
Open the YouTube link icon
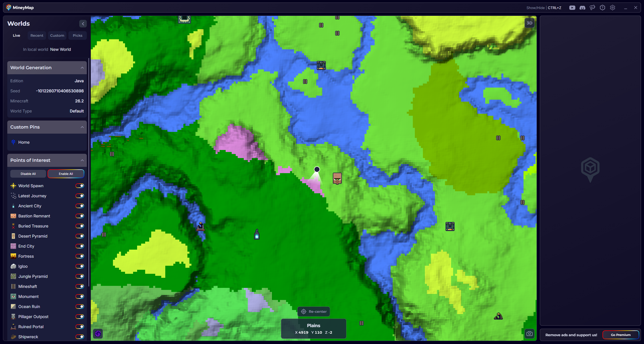572,8
